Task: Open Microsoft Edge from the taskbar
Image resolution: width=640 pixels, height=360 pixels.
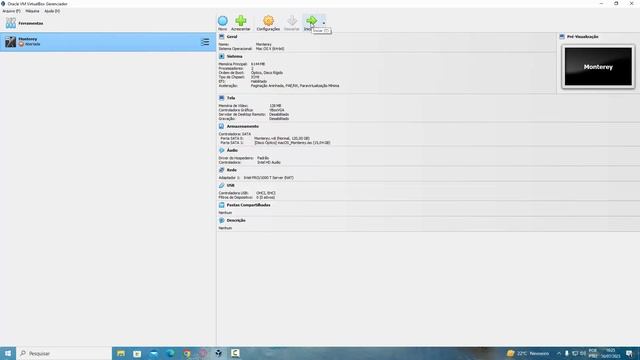Action: coord(170,353)
